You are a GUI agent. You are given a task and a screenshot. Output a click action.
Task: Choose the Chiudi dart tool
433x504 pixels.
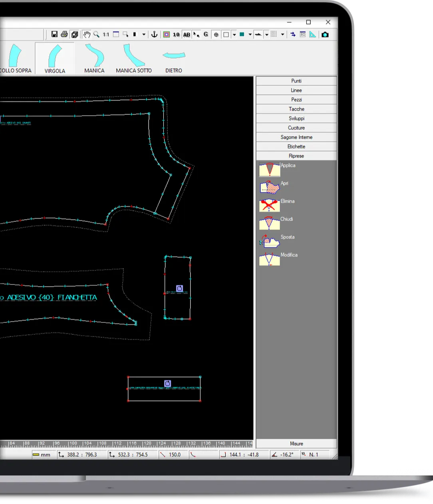pyautogui.click(x=270, y=223)
